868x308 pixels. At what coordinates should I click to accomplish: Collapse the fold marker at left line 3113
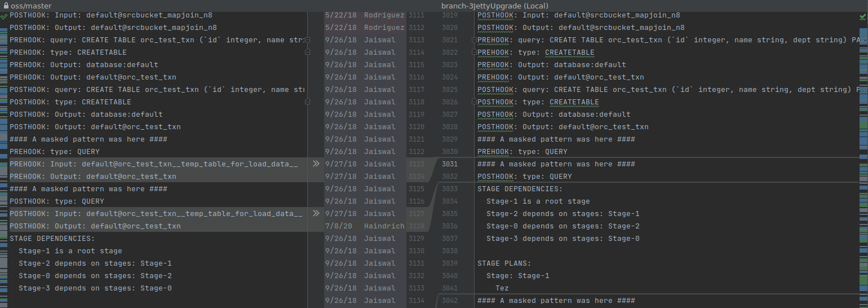[307, 40]
